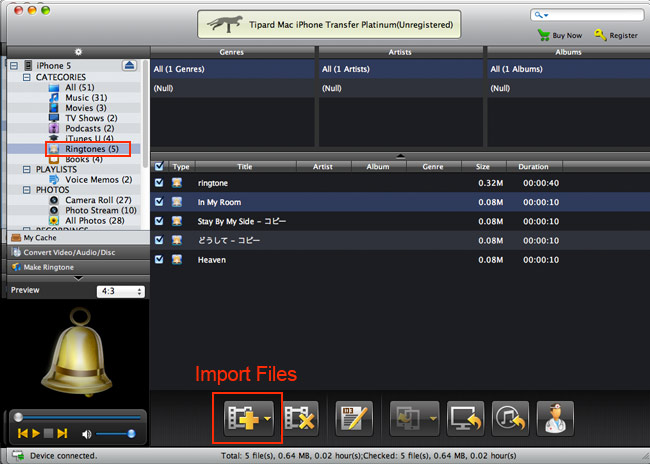Viewport: 650px width, 464px height.
Task: Select All (1 Genres) in Genres list
Action: (233, 69)
